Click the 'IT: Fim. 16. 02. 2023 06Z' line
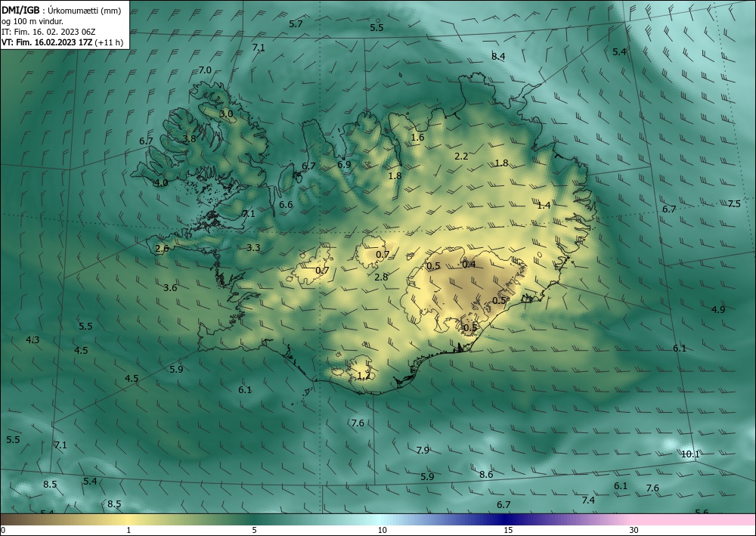 (x=48, y=32)
